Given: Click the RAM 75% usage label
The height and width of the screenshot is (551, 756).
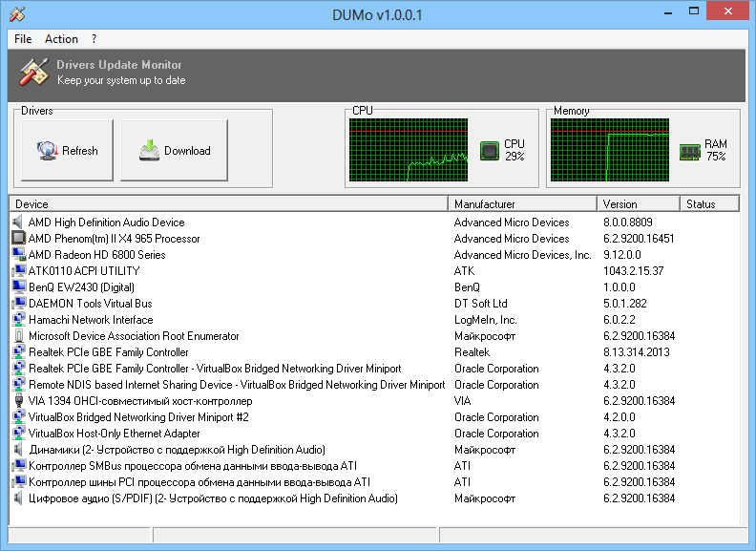Looking at the screenshot, I should [x=716, y=150].
